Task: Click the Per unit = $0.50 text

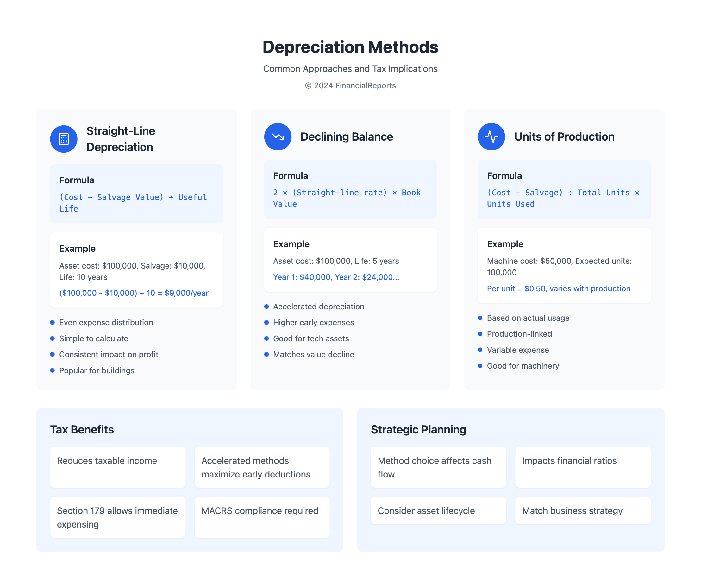Action: coord(558,288)
